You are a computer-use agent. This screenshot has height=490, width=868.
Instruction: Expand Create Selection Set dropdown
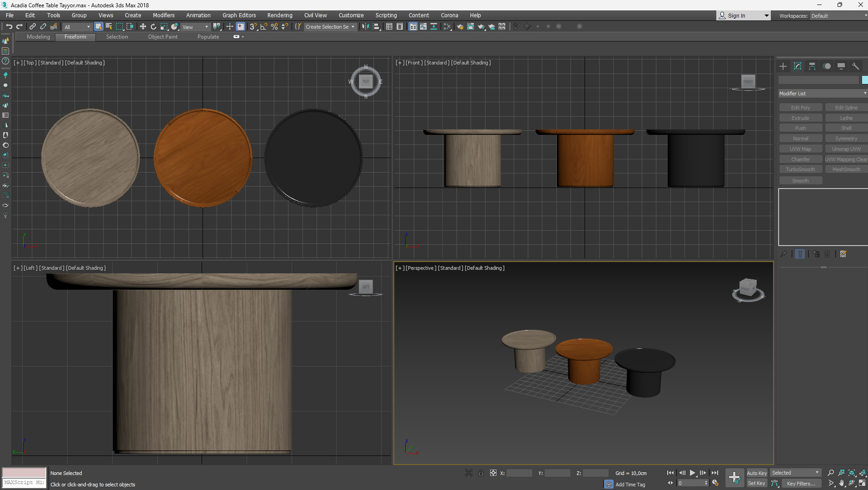(x=330, y=27)
